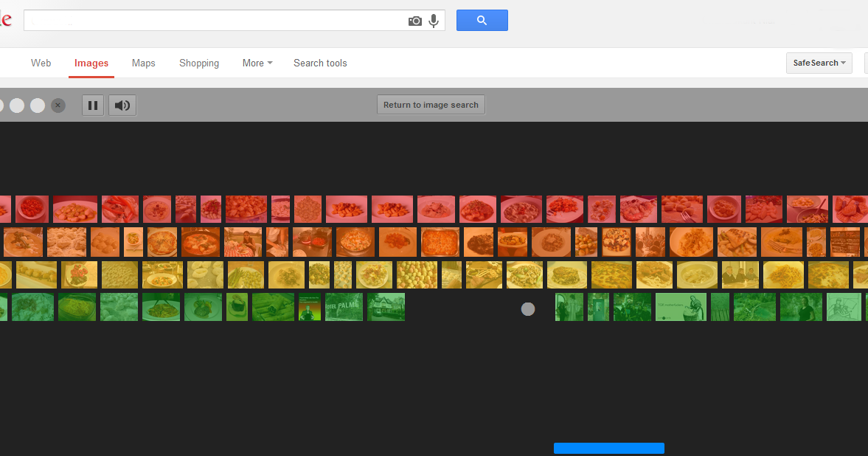The width and height of the screenshot is (868, 456).
Task: Click Return to image search button
Action: pyautogui.click(x=431, y=105)
